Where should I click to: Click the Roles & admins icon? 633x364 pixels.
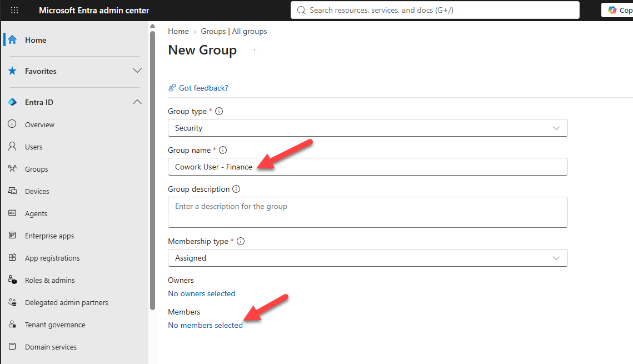point(13,280)
